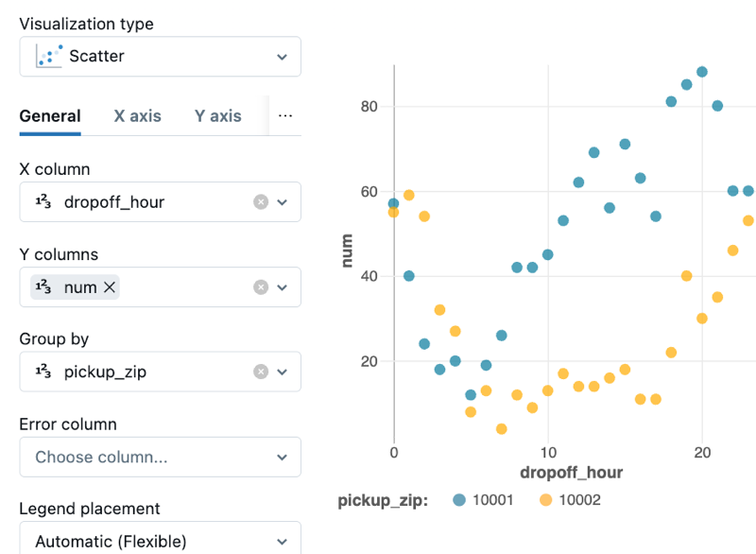Open hidden tabs using the ellipsis icon
756x554 pixels.
click(285, 115)
